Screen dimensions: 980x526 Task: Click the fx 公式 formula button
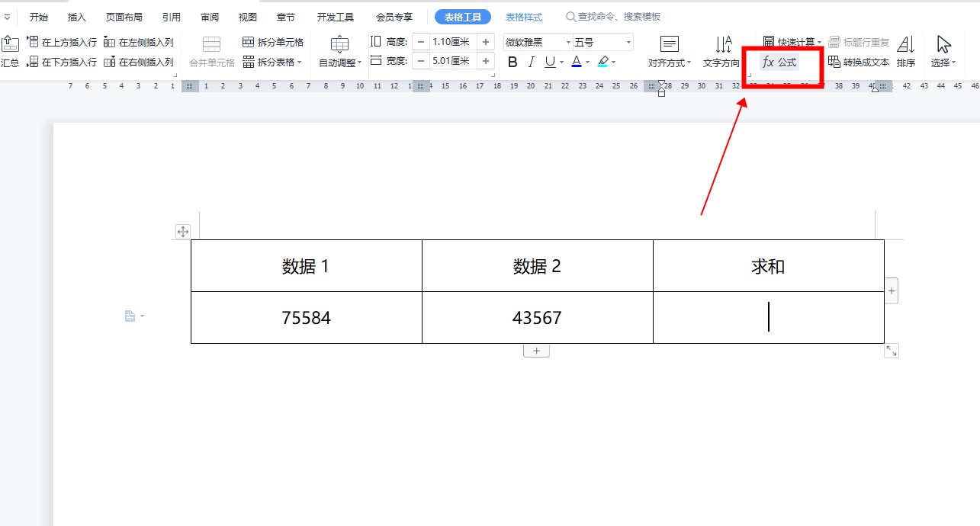[x=779, y=63]
